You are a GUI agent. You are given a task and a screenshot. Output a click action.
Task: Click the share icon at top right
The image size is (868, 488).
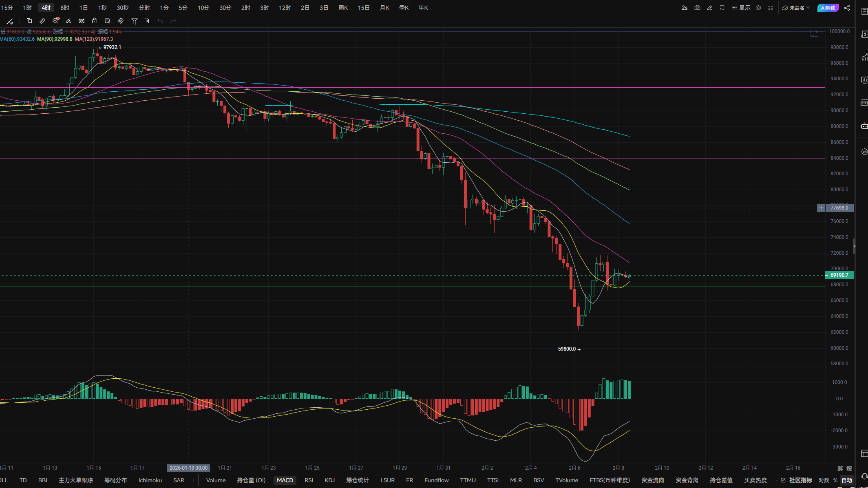847,8
